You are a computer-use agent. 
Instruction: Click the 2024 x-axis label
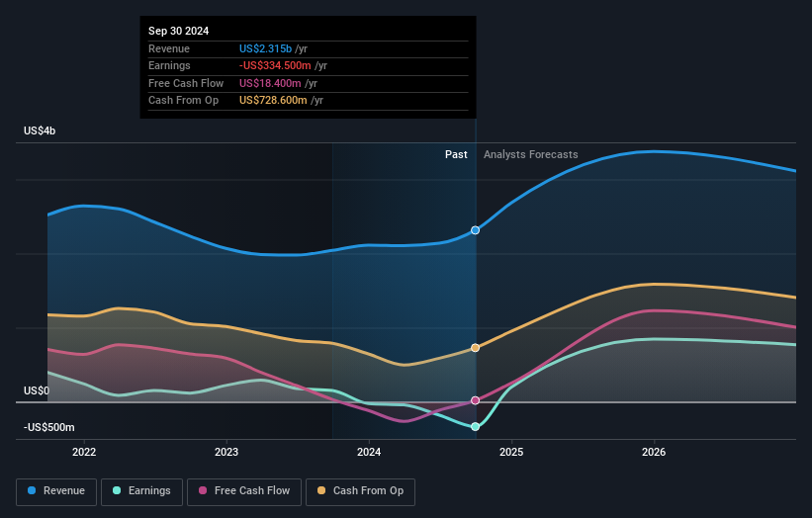pyautogui.click(x=369, y=453)
